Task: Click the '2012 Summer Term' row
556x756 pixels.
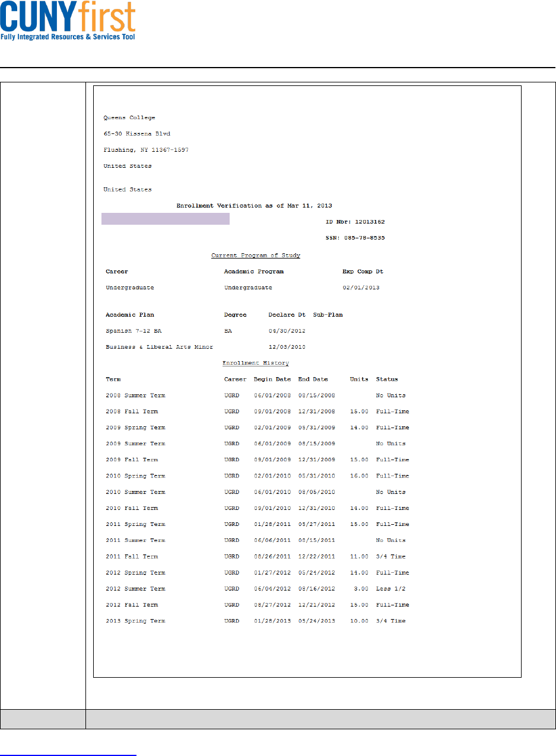Action: click(258, 589)
